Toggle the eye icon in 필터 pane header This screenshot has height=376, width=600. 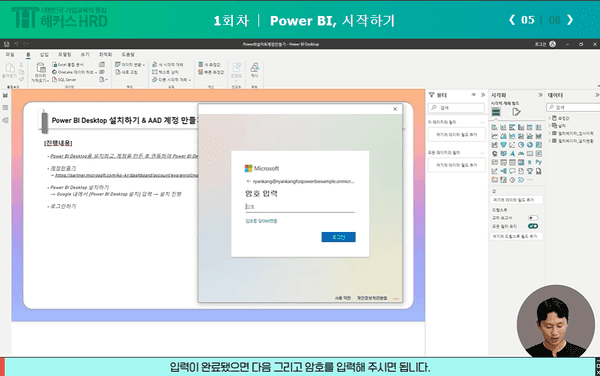(x=474, y=94)
